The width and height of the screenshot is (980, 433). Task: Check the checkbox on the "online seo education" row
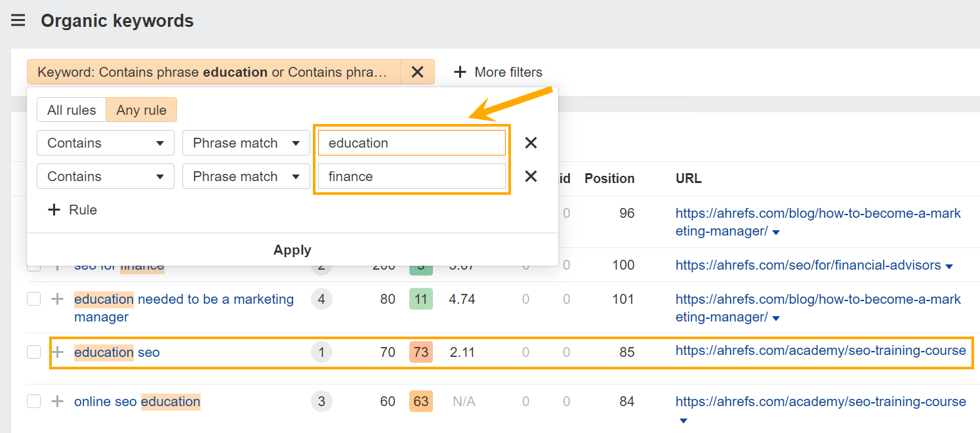33,401
